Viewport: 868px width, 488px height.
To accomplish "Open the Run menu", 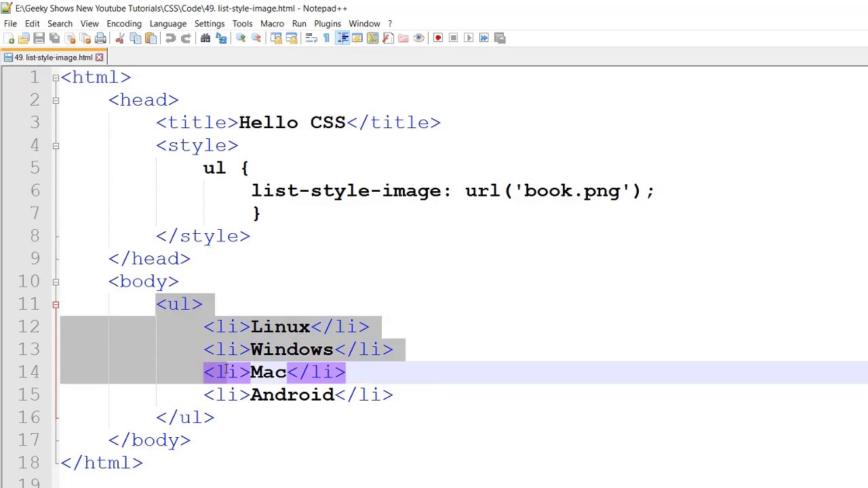I will click(x=299, y=24).
